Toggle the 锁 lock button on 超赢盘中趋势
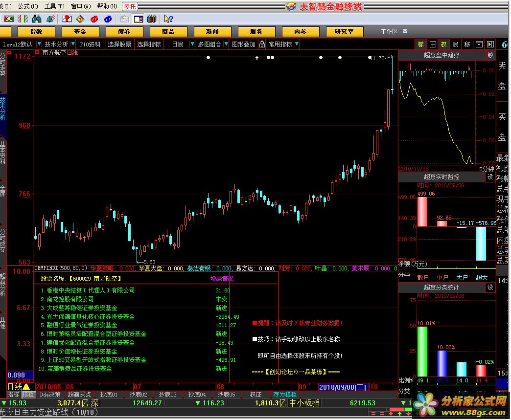 (x=490, y=55)
